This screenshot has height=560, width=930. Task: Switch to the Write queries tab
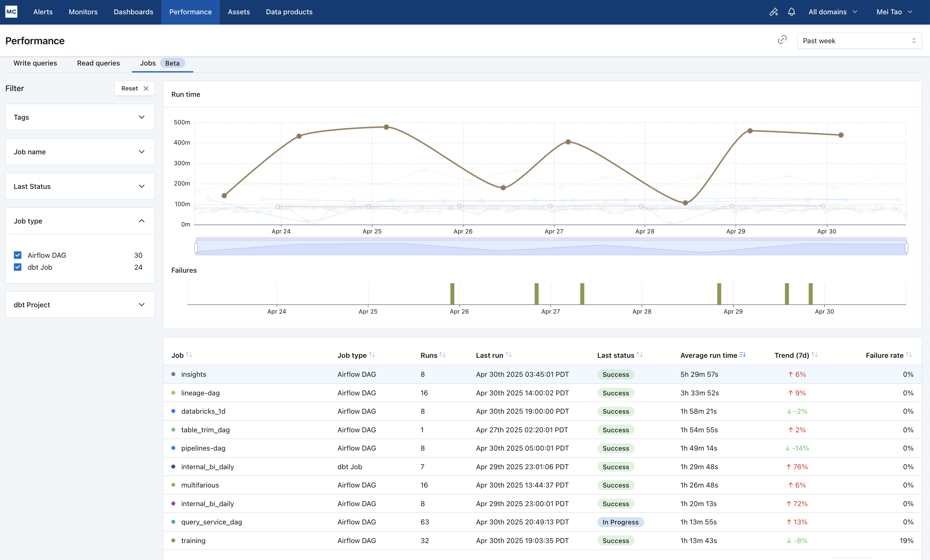pyautogui.click(x=35, y=63)
